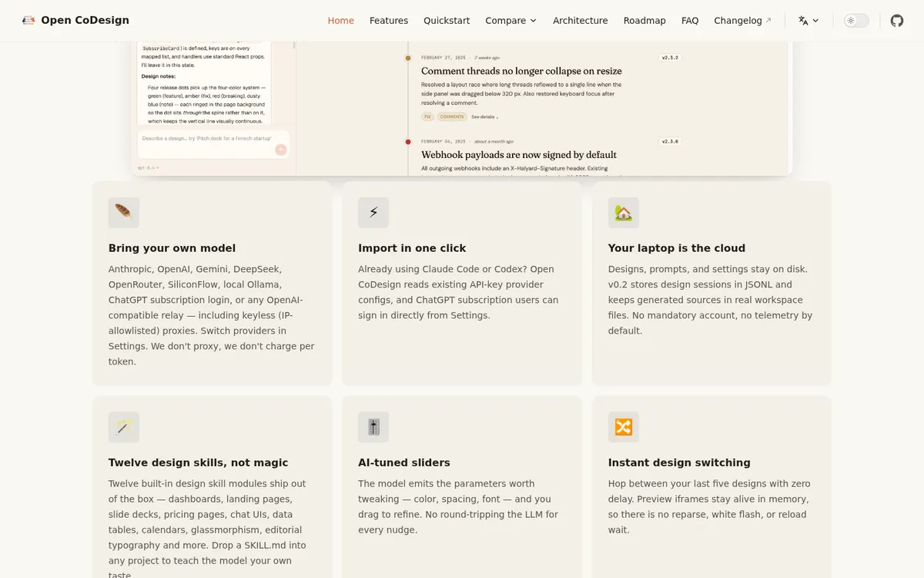
Task: Click the Your laptop is the cloud heading
Action: (x=677, y=248)
